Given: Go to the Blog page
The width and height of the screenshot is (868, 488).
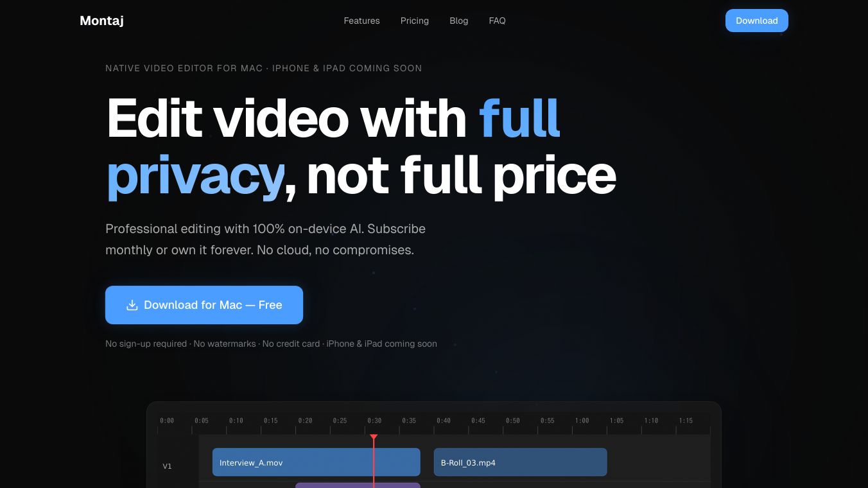Looking at the screenshot, I should click(459, 21).
